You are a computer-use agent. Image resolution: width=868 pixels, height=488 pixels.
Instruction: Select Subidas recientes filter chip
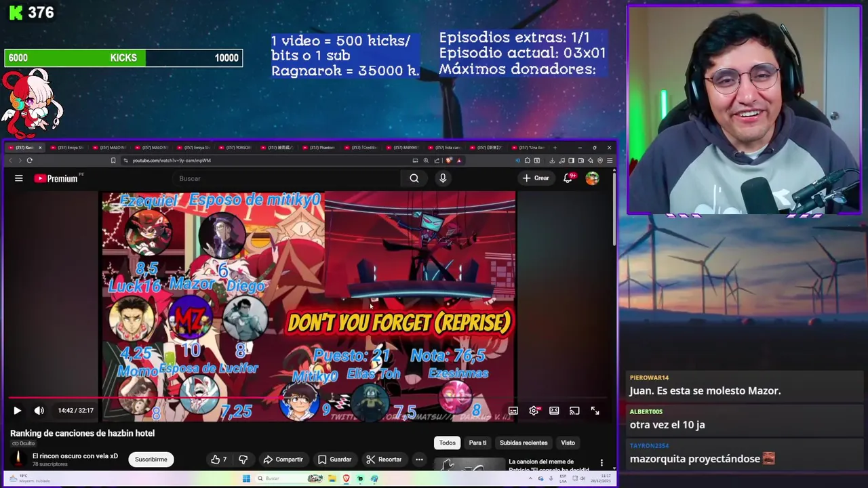524,443
